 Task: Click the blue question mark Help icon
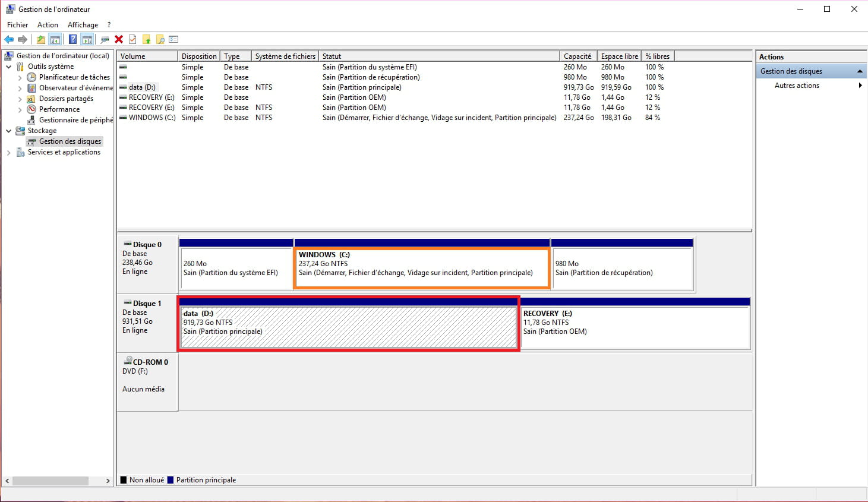[x=72, y=40]
